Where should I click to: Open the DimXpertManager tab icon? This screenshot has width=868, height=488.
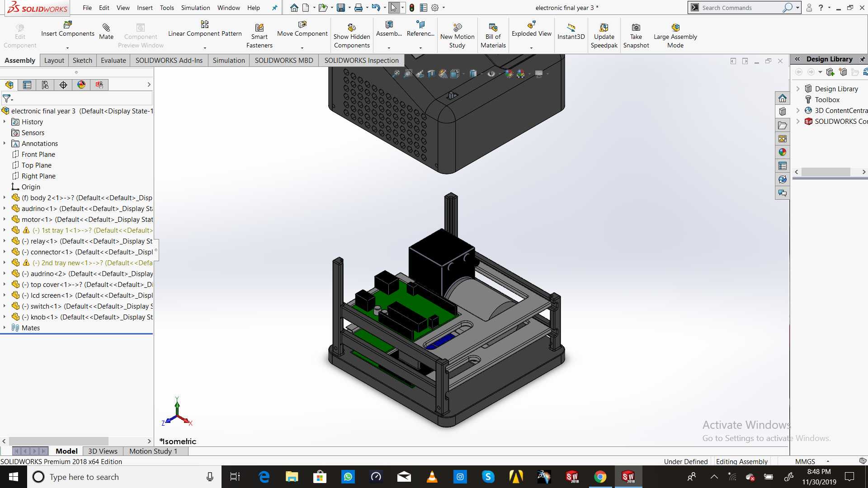click(x=63, y=84)
